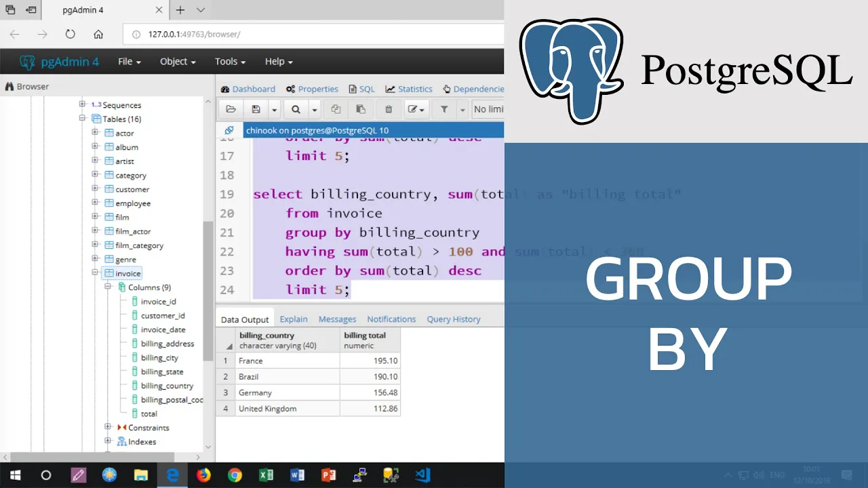Viewport: 868px width, 488px height.
Task: Click the Copy icon in query toolbar
Action: pos(336,109)
